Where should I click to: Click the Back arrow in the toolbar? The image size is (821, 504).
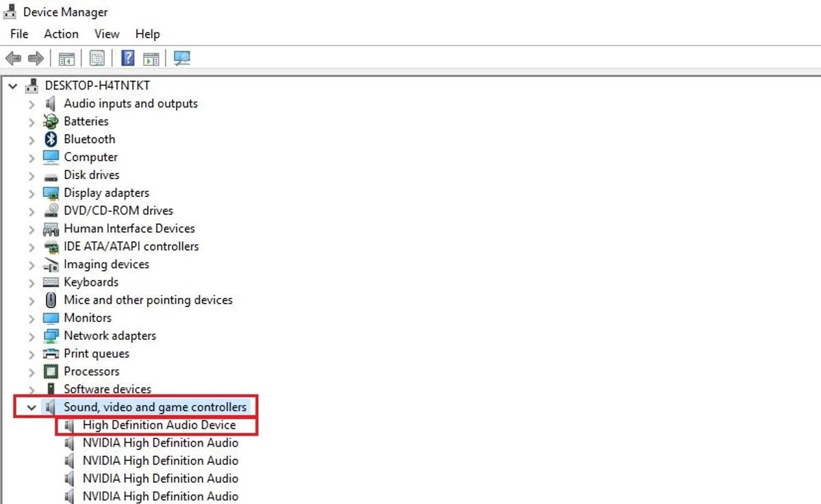[13, 59]
